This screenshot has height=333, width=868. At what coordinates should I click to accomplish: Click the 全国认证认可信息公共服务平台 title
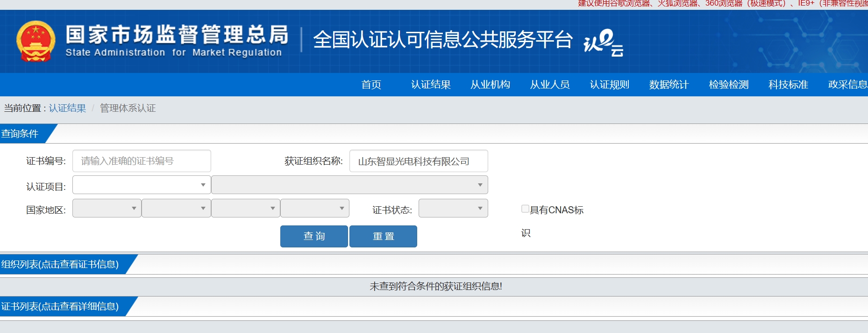click(443, 40)
